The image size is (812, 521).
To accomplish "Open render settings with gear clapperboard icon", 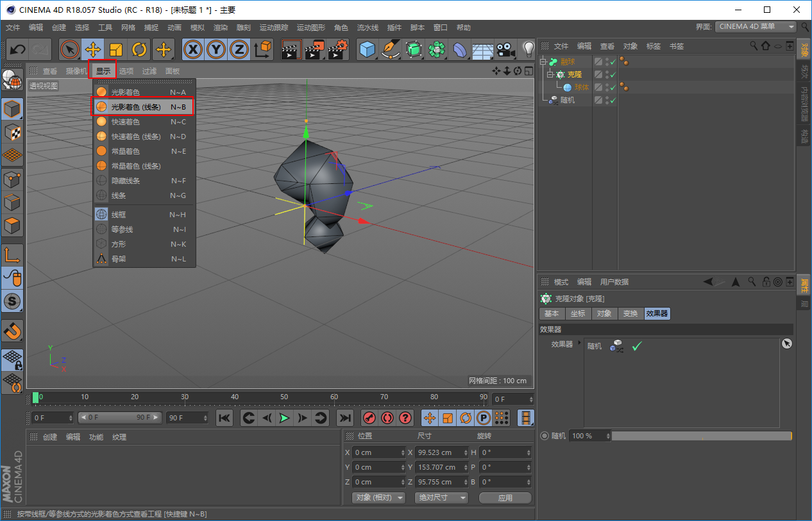I will (x=338, y=49).
